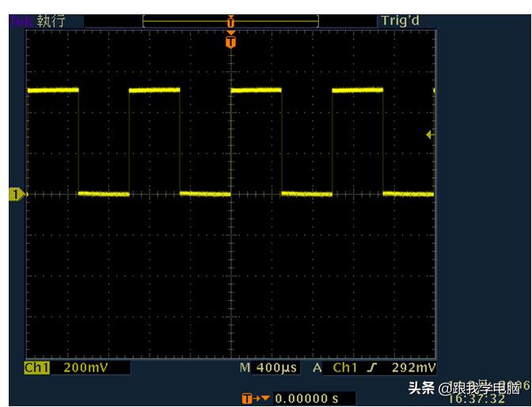
Task: Click the 292mV trigger level readout
Action: point(413,367)
